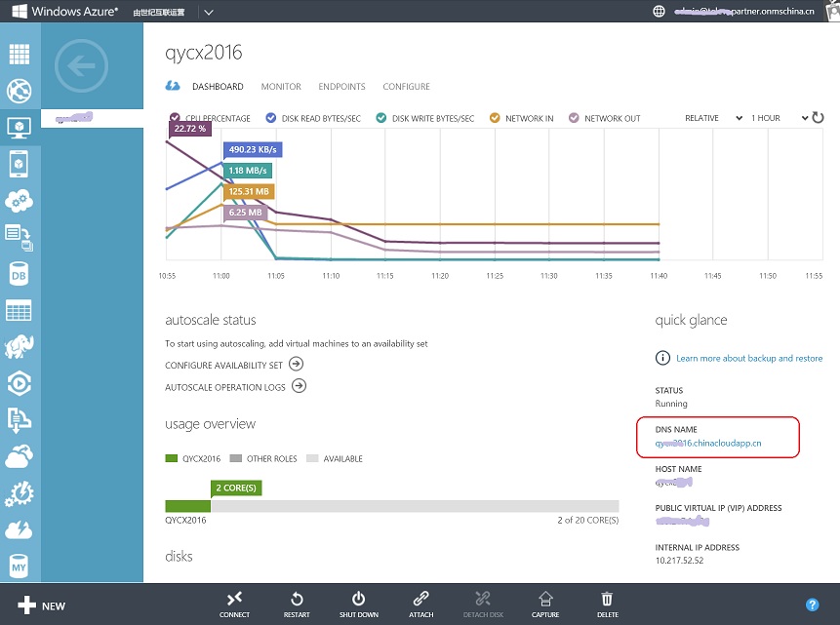Open the SQL Databases DB icon

19,274
